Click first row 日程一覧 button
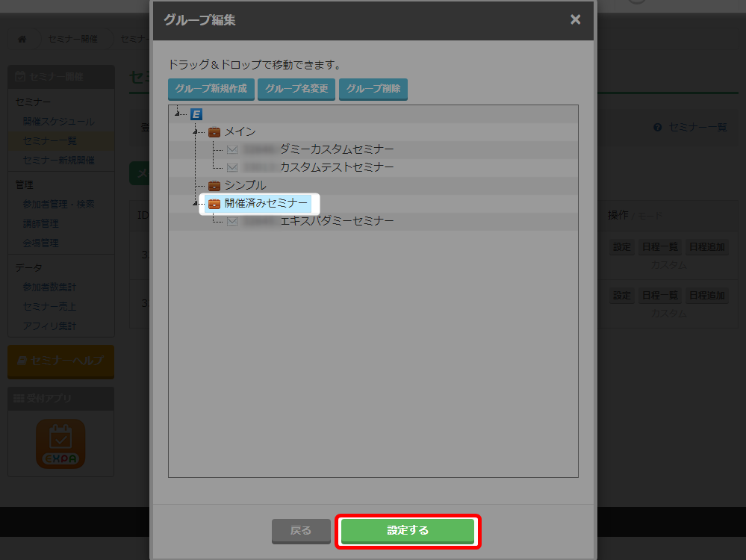Screen dimensions: 746x560 point(660,247)
